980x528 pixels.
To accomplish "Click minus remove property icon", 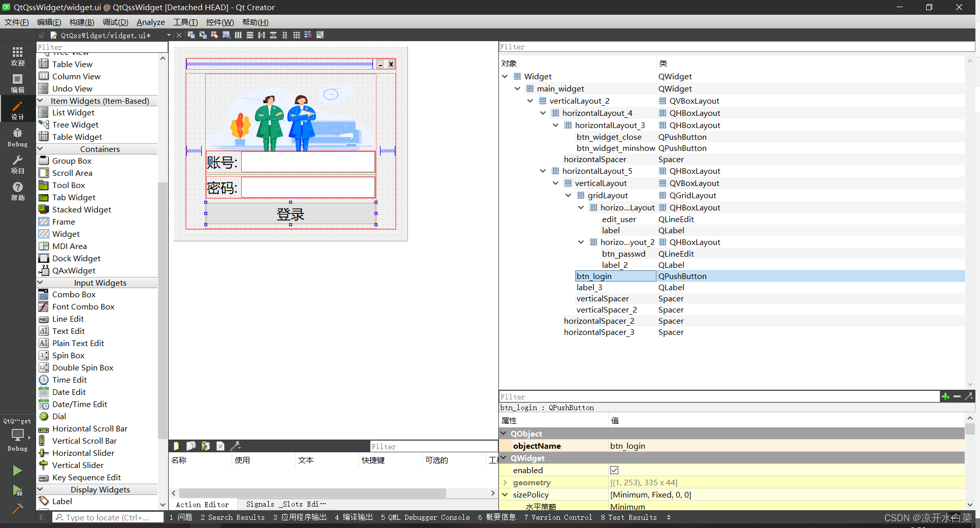I will point(957,396).
